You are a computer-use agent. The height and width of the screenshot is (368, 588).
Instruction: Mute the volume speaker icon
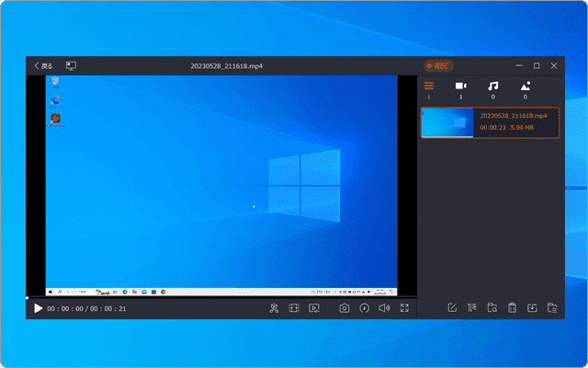[x=384, y=308]
